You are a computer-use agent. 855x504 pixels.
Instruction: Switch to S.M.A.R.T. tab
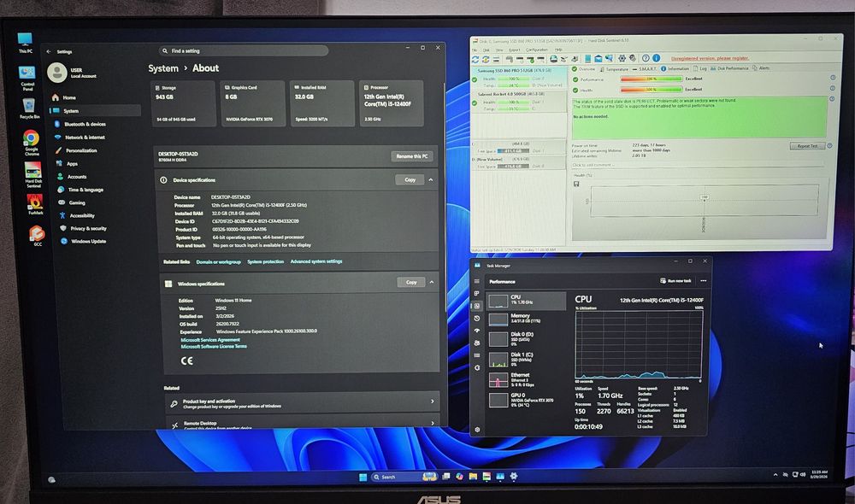click(x=645, y=68)
